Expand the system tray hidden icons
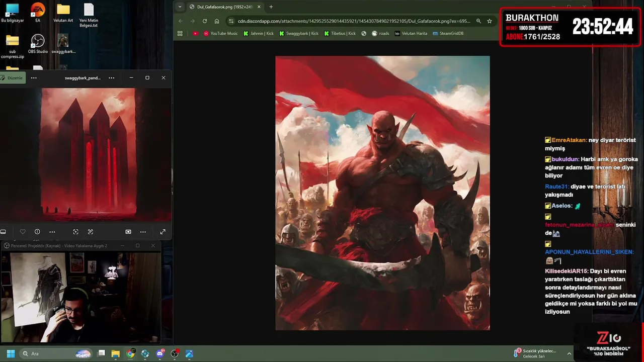The width and height of the screenshot is (644, 362). (x=570, y=353)
